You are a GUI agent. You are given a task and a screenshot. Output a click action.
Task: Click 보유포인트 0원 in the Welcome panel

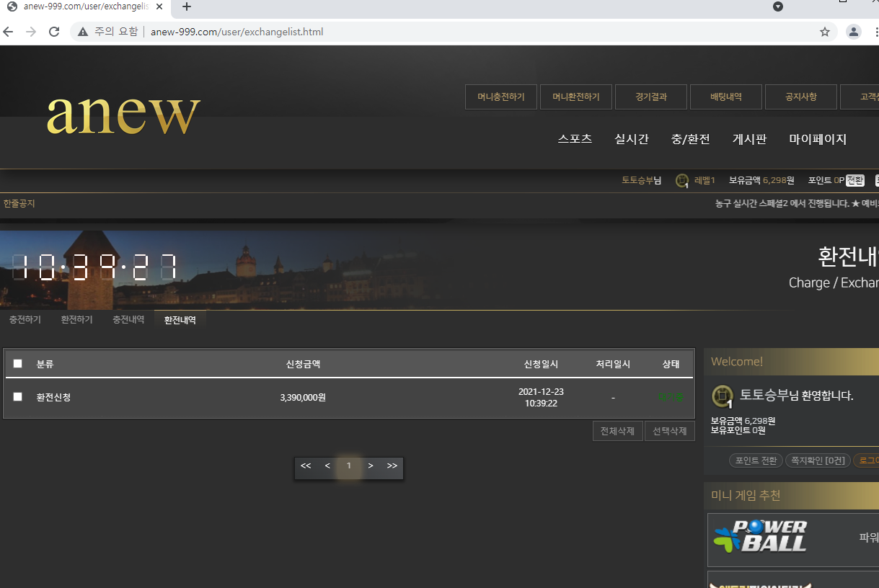[x=738, y=430]
